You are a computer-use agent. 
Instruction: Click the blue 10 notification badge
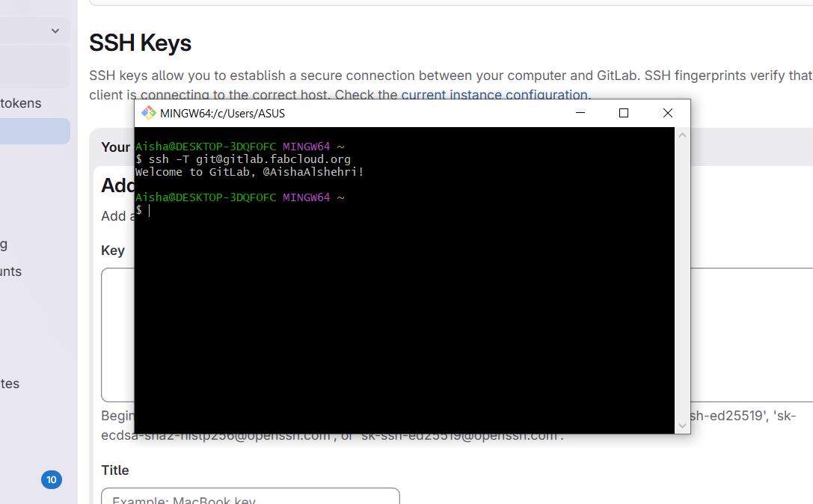(x=52, y=479)
